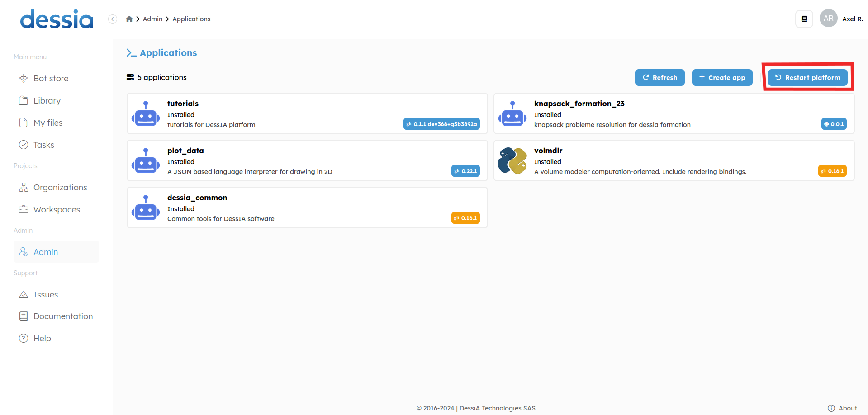
Task: Select Admin sidebar item
Action: click(56, 252)
